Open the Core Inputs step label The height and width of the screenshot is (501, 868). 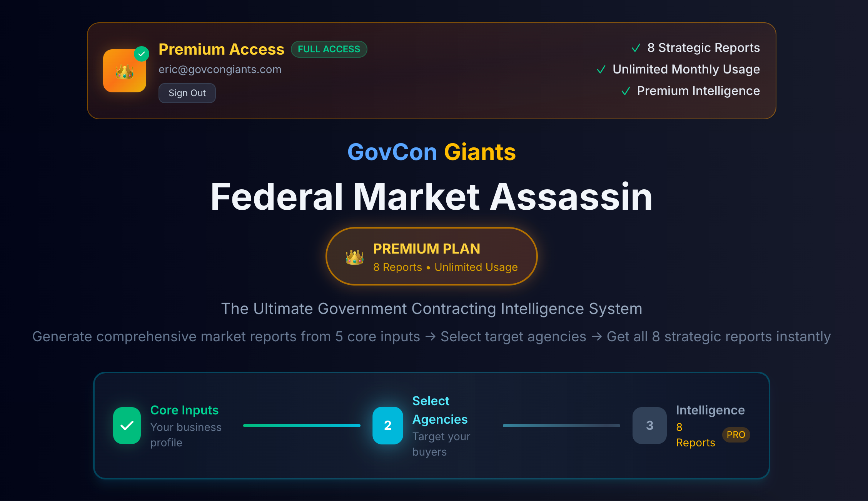[x=184, y=410]
